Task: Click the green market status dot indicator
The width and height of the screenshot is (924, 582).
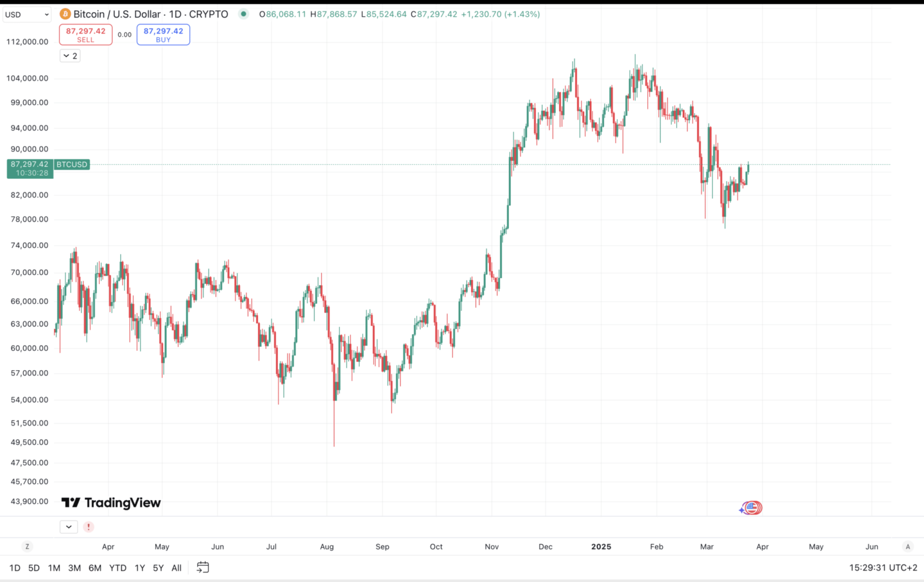Action: (243, 13)
